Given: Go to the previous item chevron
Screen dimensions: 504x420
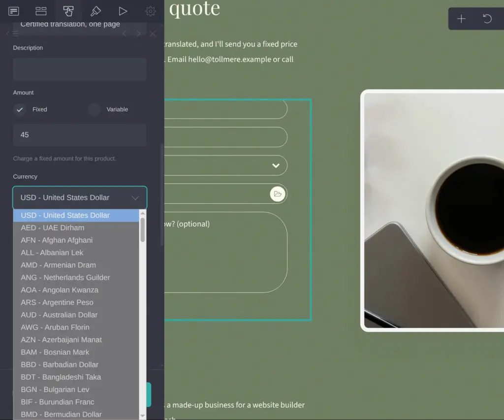Looking at the screenshot, I should coord(125,33).
